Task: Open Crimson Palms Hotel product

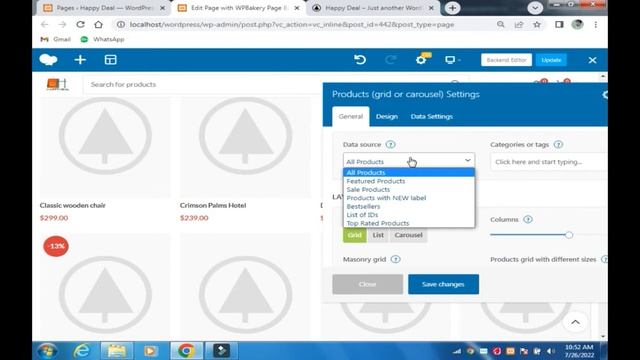Action: (213, 205)
